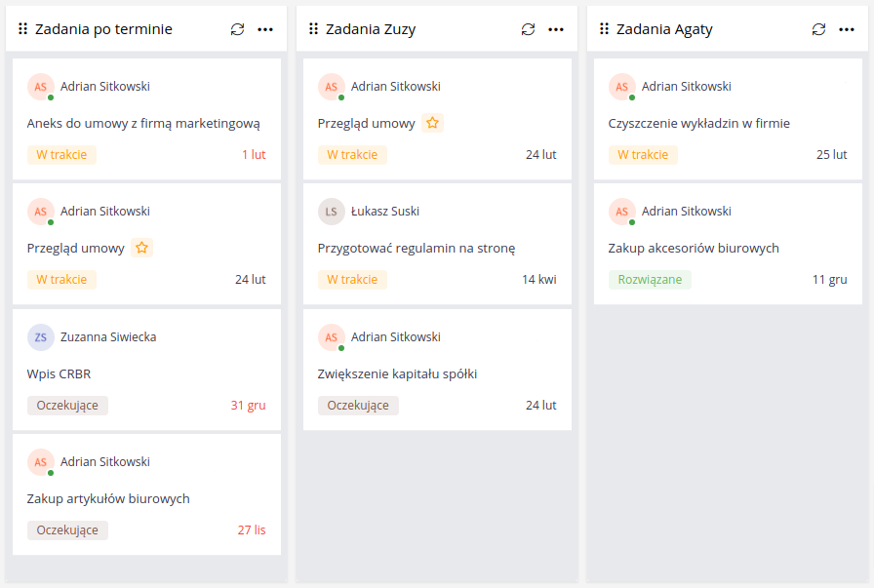Toggle star on Przegląd umowy in Zadania Zuzy
Screen dimensions: 874x588
pos(433,123)
